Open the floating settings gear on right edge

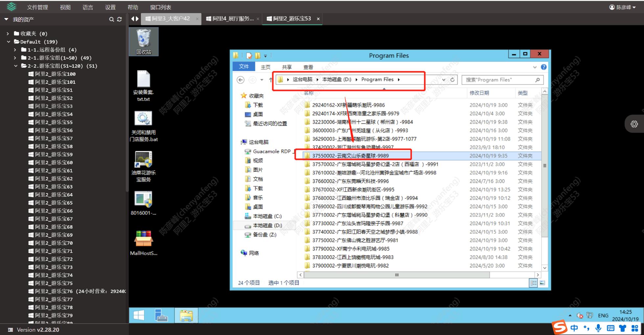[x=634, y=124]
